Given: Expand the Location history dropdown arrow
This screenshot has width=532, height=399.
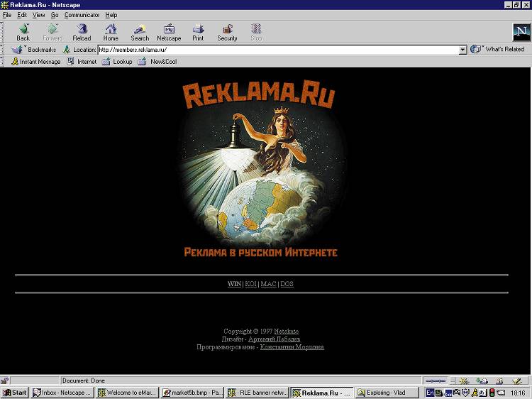Looking at the screenshot, I should tap(462, 50).
